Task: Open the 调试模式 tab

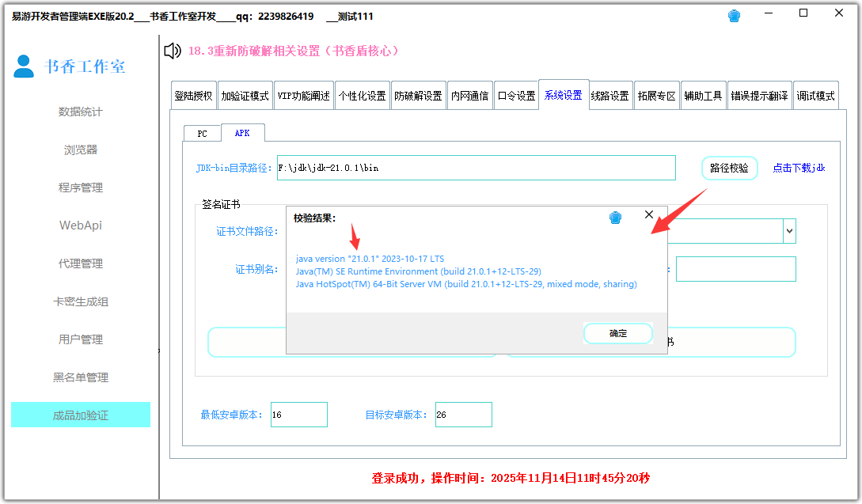Action: tap(815, 94)
